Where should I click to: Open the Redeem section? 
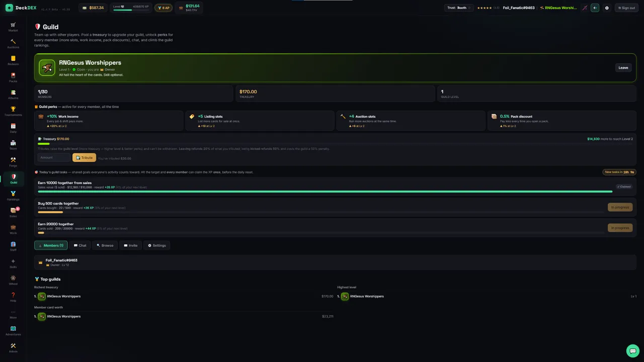click(x=13, y=61)
